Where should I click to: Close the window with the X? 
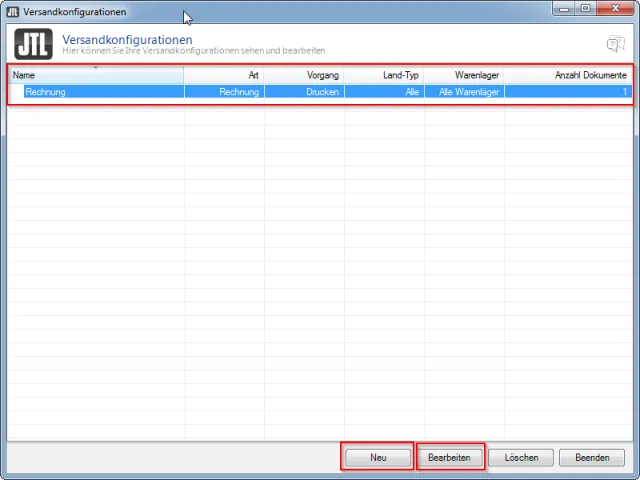615,8
